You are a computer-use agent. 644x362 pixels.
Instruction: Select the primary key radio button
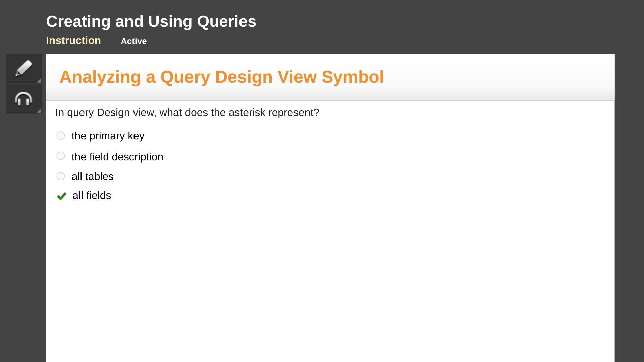point(61,136)
